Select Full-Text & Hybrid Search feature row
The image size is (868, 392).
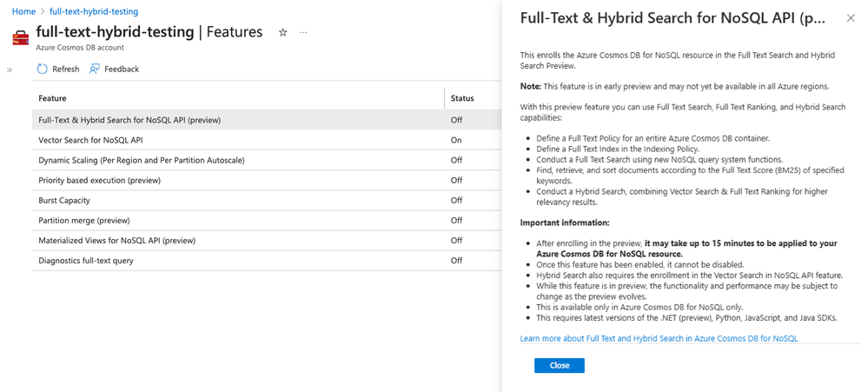pos(129,120)
